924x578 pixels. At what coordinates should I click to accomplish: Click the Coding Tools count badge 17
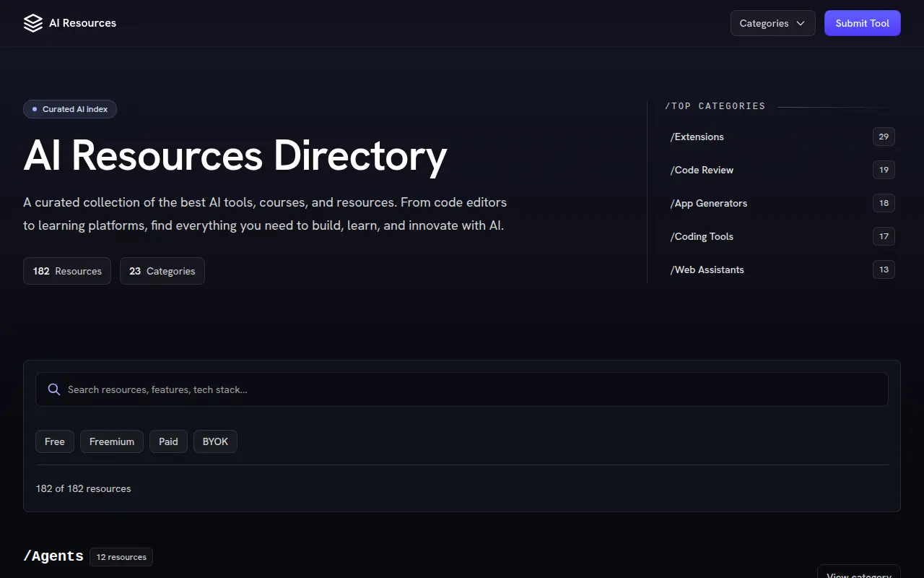click(884, 236)
